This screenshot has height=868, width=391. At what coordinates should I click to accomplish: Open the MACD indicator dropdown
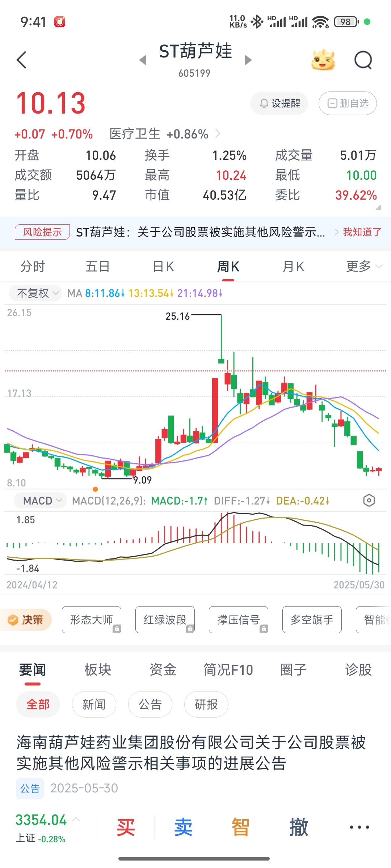coord(41,501)
